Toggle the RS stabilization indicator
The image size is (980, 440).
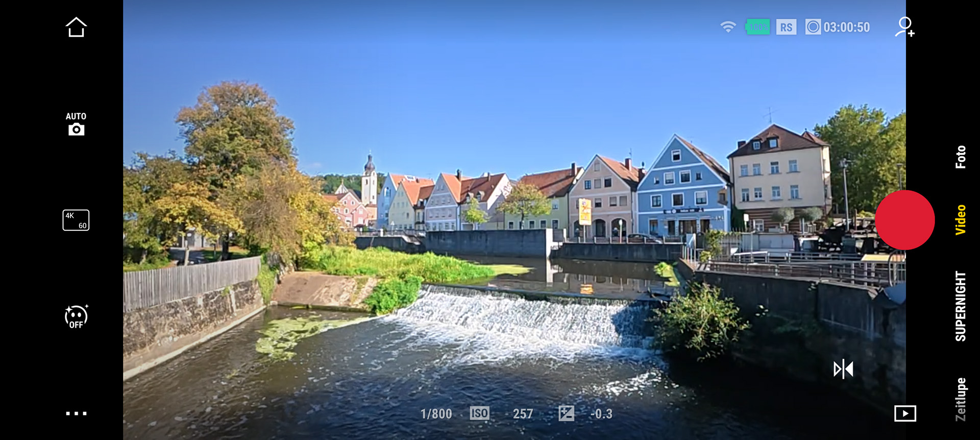click(x=786, y=27)
